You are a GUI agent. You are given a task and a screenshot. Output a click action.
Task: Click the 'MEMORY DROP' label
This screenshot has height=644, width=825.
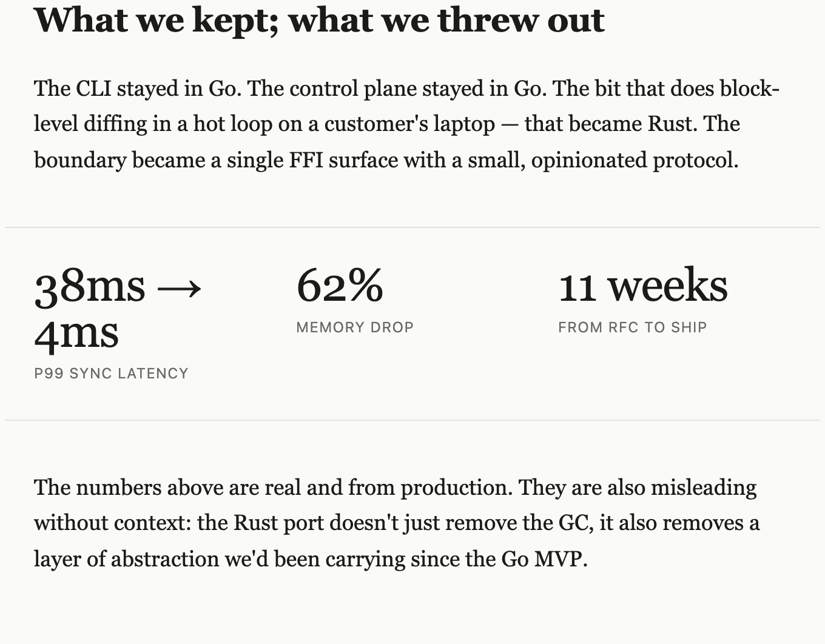[x=355, y=327]
